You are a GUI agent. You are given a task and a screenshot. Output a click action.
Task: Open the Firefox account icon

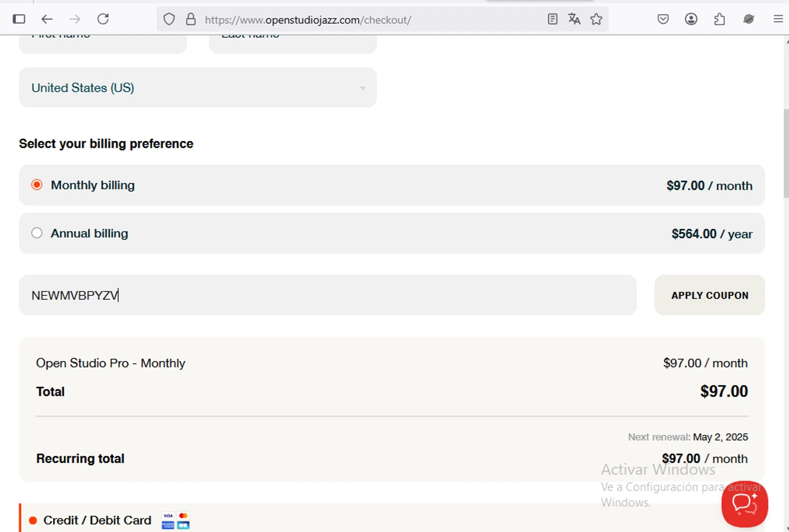[x=691, y=19]
